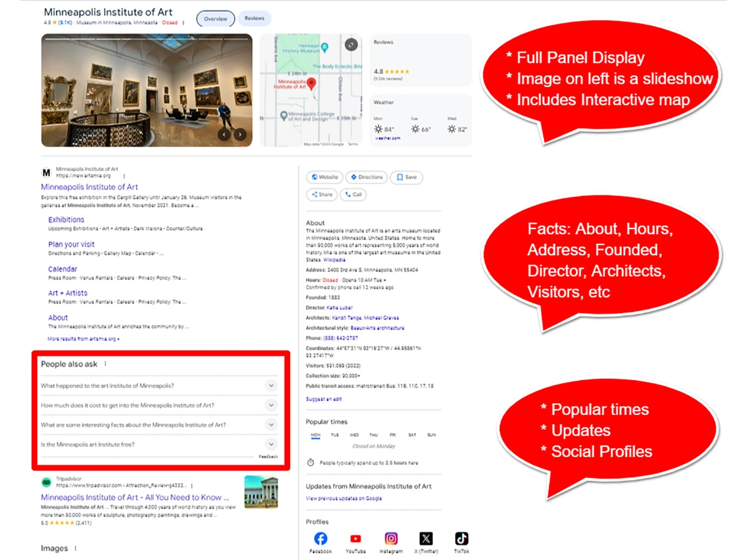Click the Share button
This screenshot has height=560, width=747.
(322, 195)
